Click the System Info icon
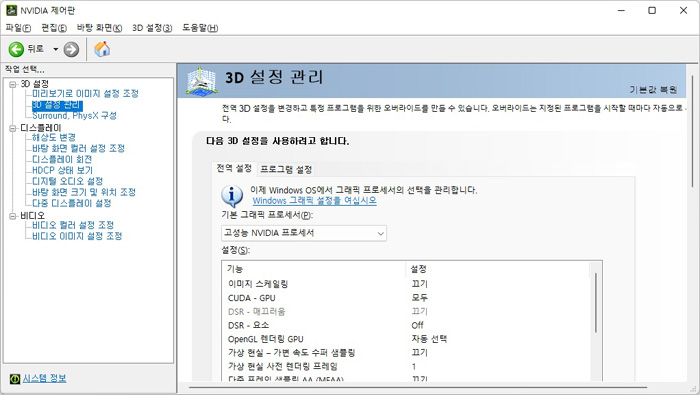 [x=15, y=378]
